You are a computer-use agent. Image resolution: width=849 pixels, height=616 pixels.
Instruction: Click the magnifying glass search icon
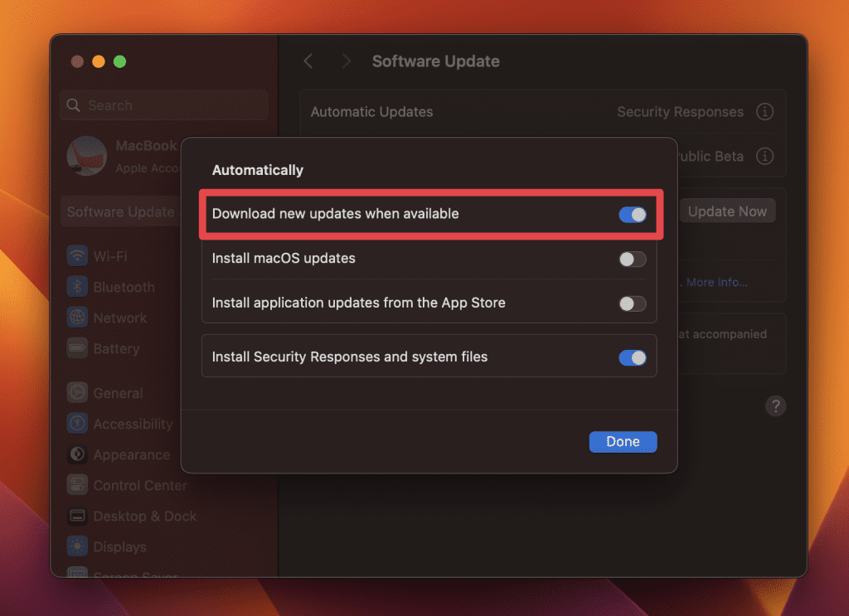(73, 105)
